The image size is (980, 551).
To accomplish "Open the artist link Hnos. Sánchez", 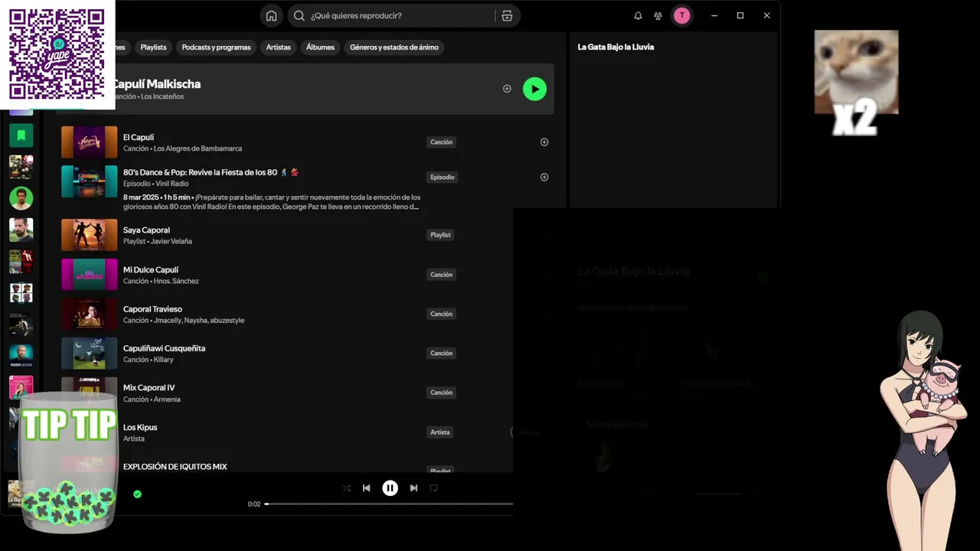I will tap(176, 281).
